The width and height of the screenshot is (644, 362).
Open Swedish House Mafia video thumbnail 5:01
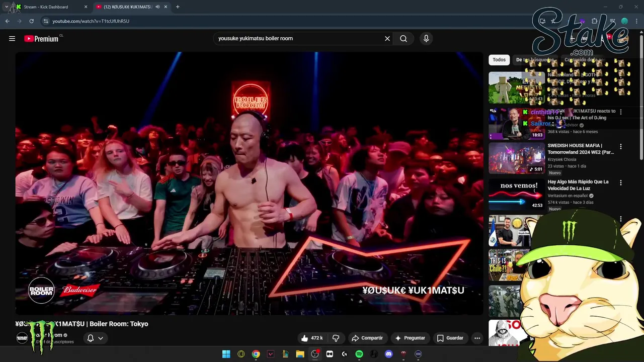(x=516, y=158)
